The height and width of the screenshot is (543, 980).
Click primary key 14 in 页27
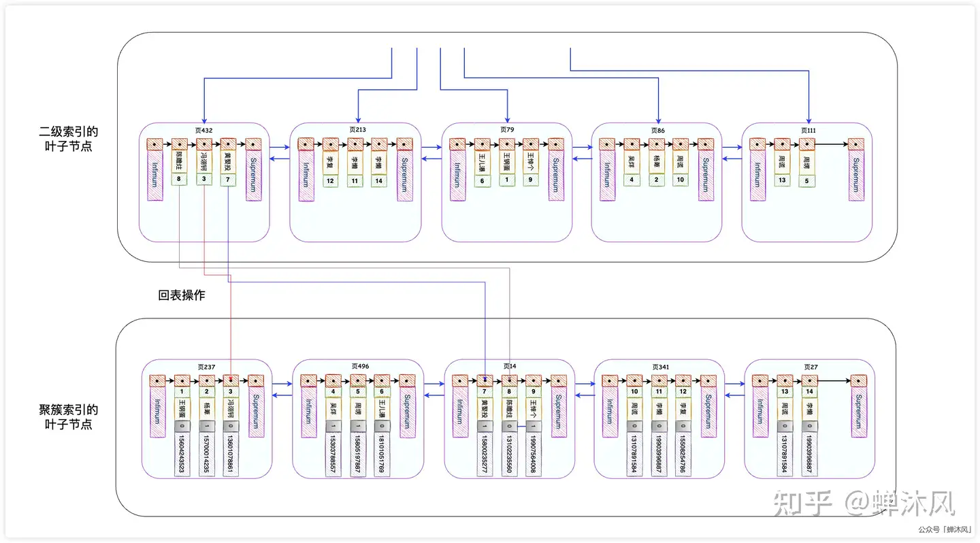tap(810, 392)
